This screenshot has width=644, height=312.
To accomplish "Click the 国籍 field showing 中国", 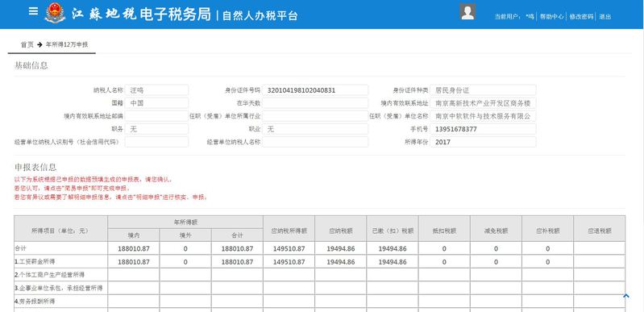I will pyautogui.click(x=156, y=103).
